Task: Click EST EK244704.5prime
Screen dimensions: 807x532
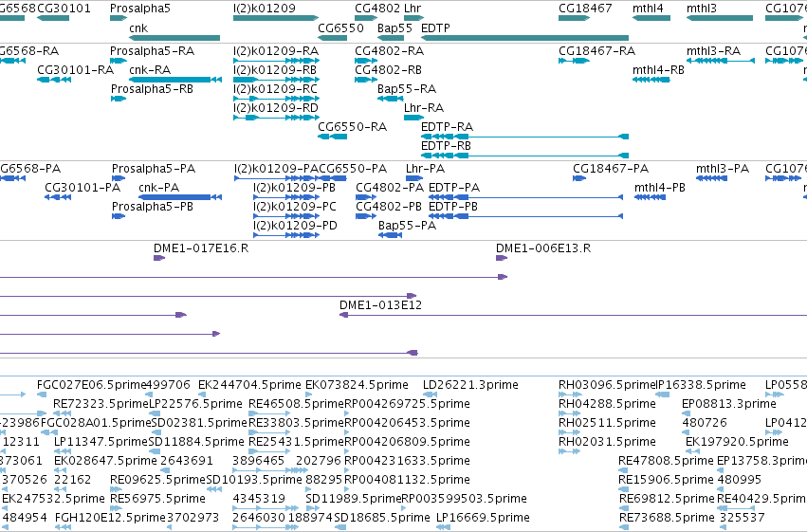Action: coord(249,385)
